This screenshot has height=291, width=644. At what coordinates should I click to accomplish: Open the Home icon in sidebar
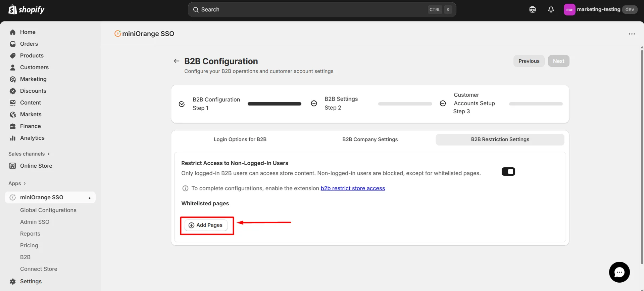tap(13, 32)
